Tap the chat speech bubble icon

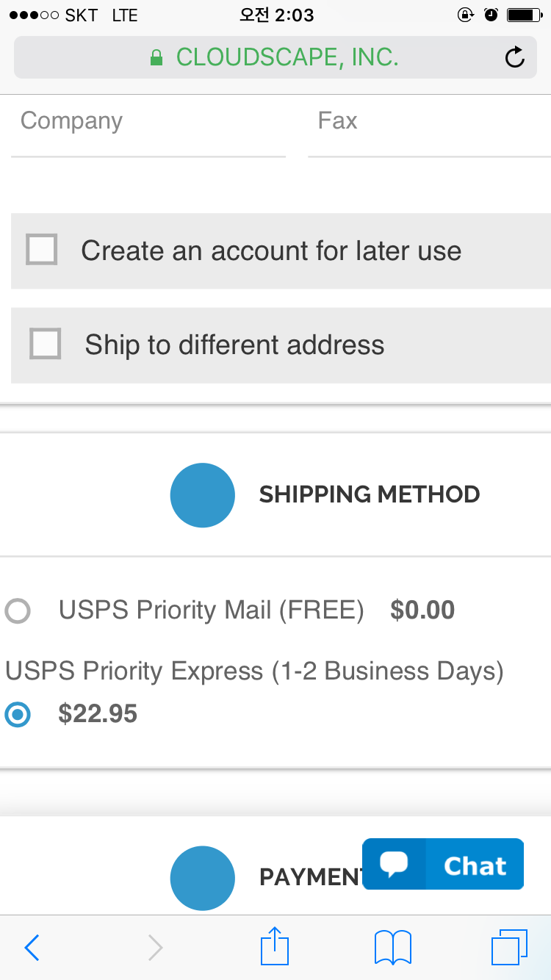pos(394,864)
